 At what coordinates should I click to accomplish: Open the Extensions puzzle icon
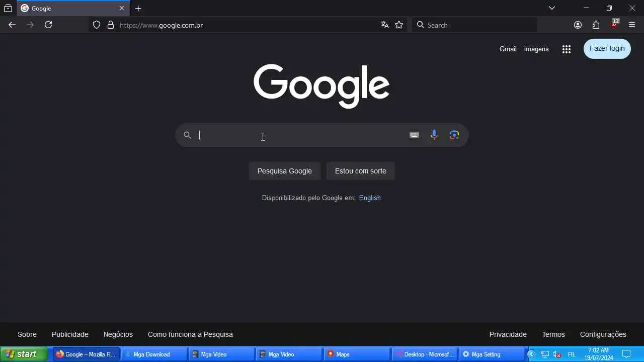click(596, 25)
